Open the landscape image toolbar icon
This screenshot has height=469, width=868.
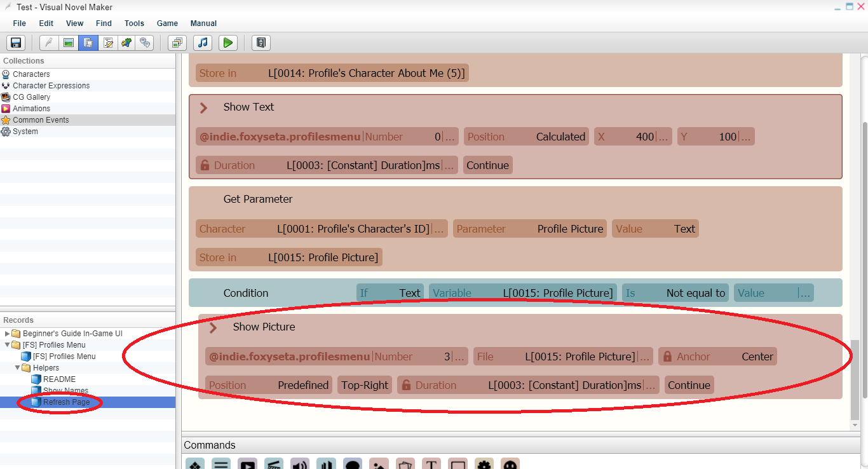click(x=69, y=43)
